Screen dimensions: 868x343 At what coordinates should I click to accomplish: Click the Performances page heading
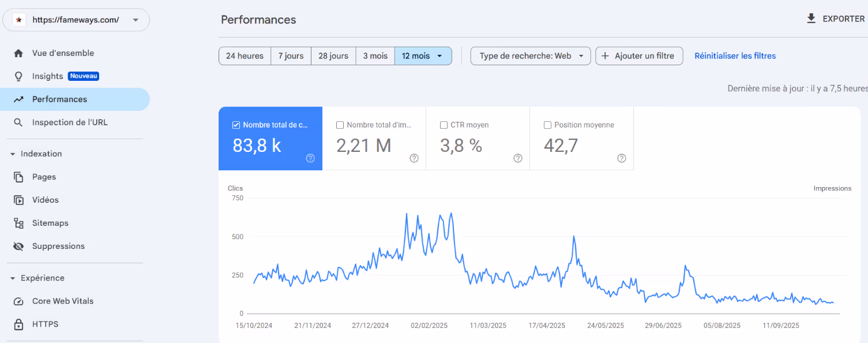click(258, 20)
